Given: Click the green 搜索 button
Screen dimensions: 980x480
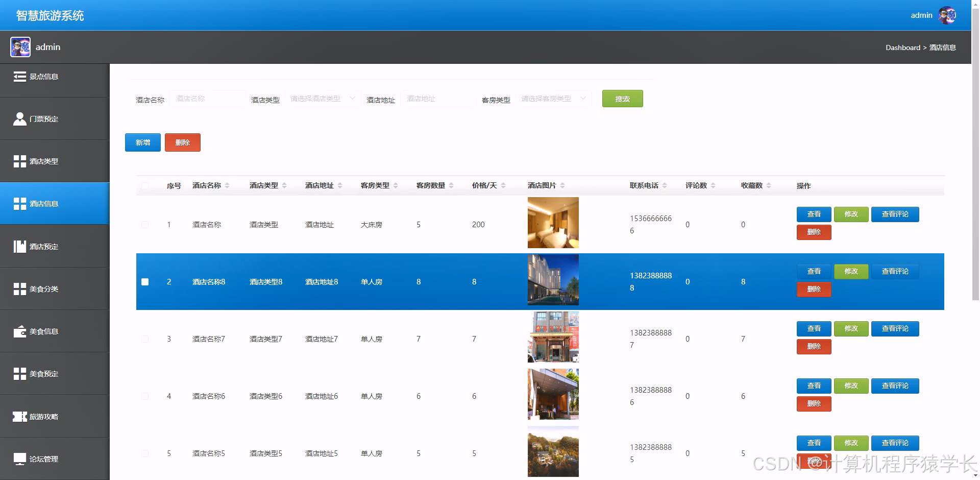Looking at the screenshot, I should pos(622,99).
